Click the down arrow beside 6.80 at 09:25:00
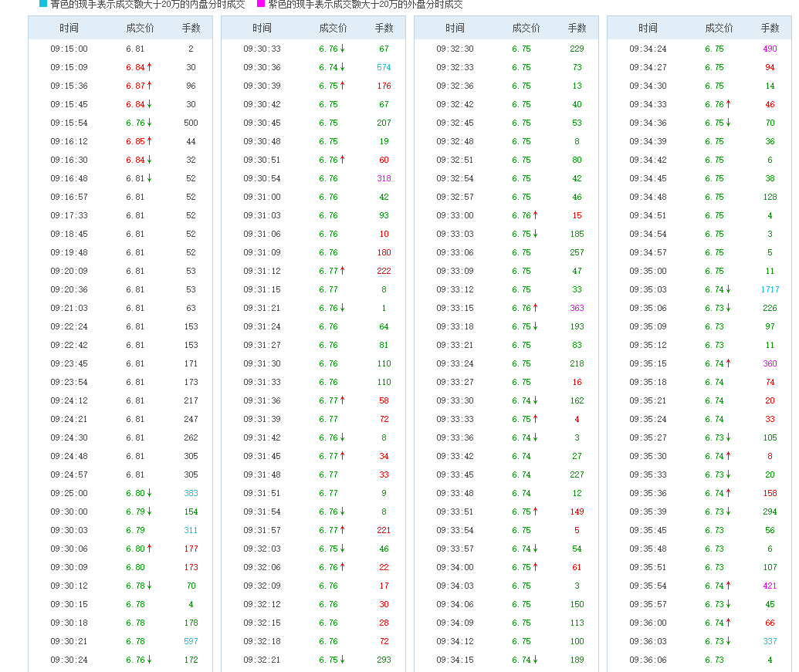Viewport: 799px width, 672px height. click(x=149, y=493)
